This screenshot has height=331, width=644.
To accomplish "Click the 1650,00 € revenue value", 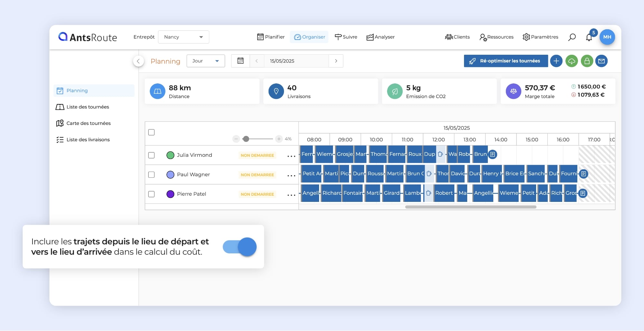I will (x=592, y=87).
